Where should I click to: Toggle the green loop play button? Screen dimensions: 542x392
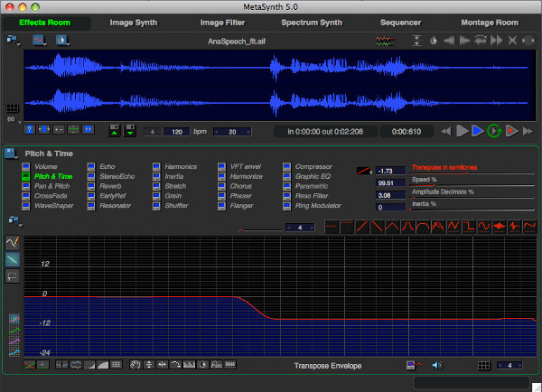pyautogui.click(x=494, y=131)
